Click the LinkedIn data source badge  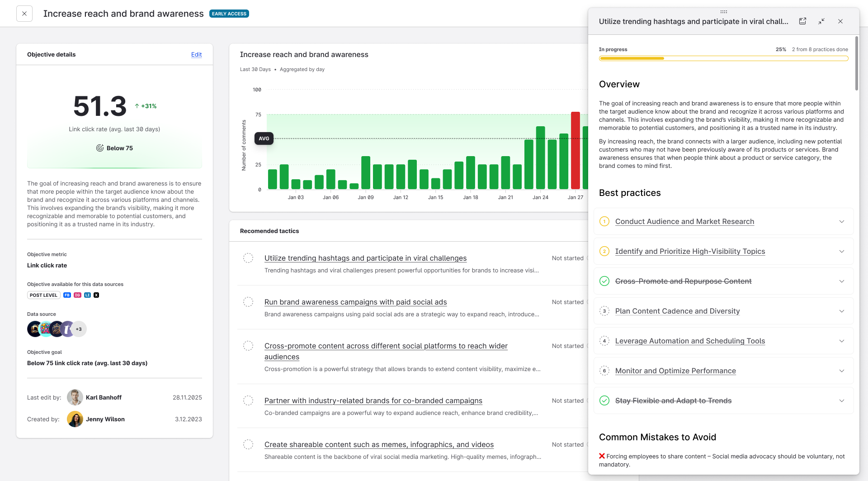87,295
